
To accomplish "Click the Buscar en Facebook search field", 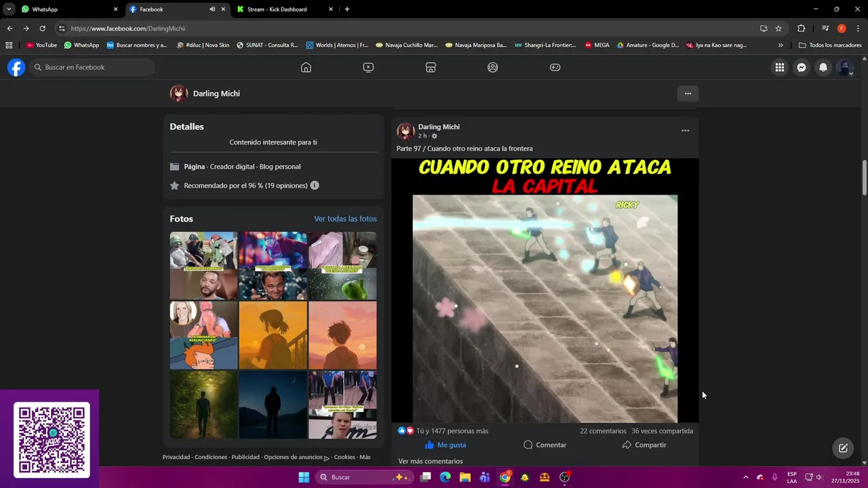I will 92,67.
